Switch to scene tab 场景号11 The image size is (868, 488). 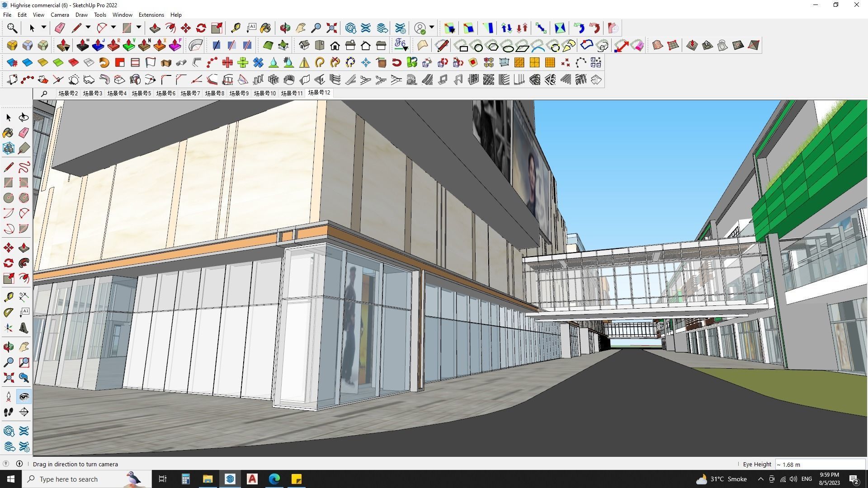292,94
